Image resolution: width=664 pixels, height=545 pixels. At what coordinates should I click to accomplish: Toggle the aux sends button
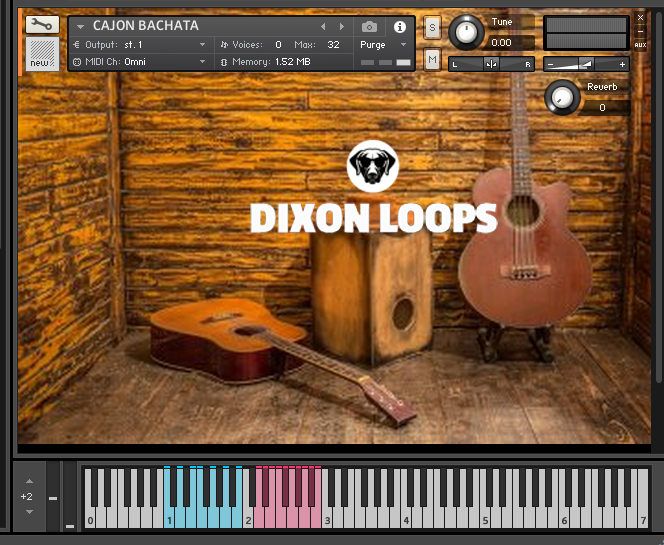(640, 44)
